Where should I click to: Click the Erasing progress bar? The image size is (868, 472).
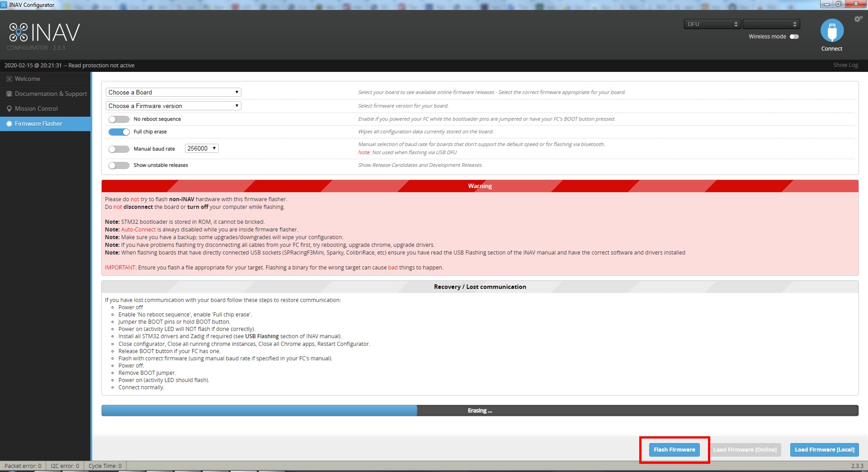pyautogui.click(x=480, y=411)
